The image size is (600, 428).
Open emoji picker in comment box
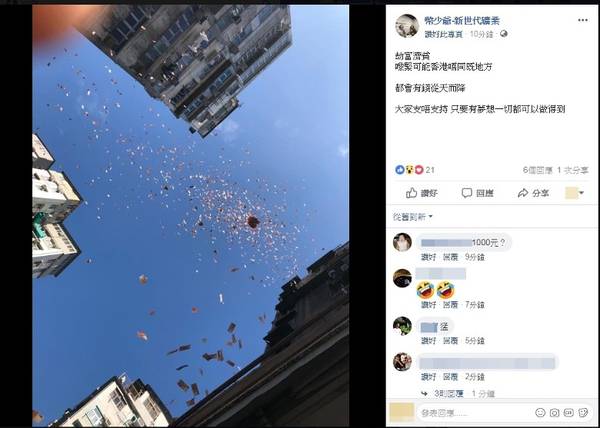pyautogui.click(x=540, y=413)
